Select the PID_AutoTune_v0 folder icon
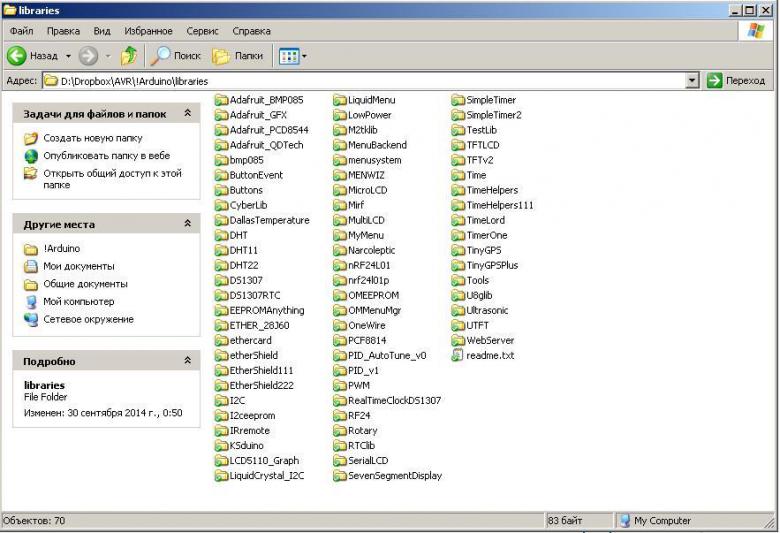 pyautogui.click(x=339, y=356)
